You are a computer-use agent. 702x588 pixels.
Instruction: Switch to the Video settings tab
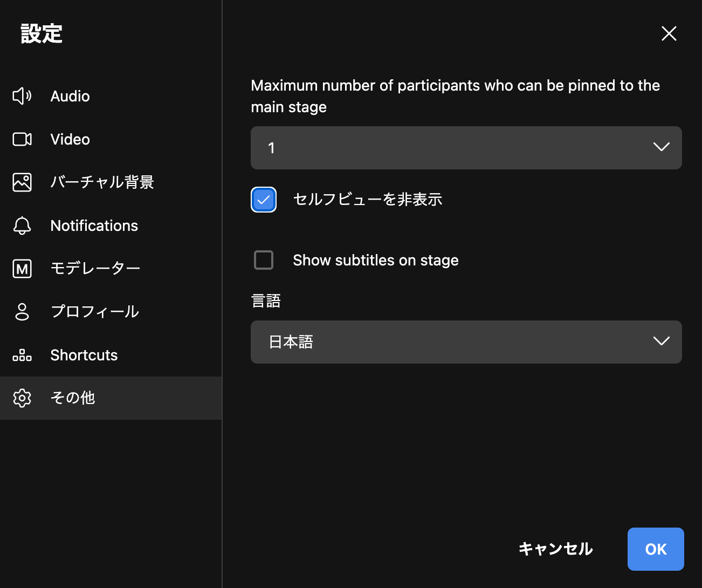coord(111,139)
